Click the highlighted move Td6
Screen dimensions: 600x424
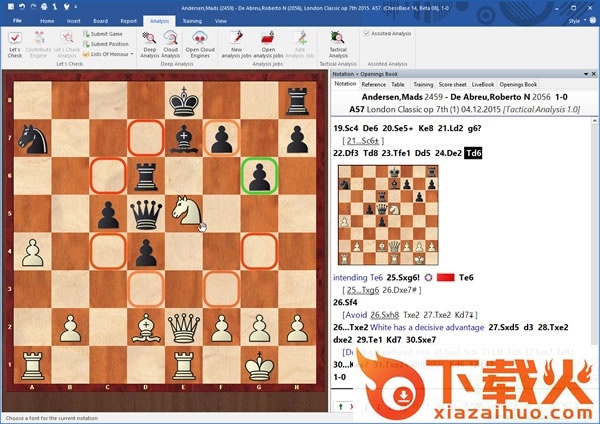coord(473,153)
